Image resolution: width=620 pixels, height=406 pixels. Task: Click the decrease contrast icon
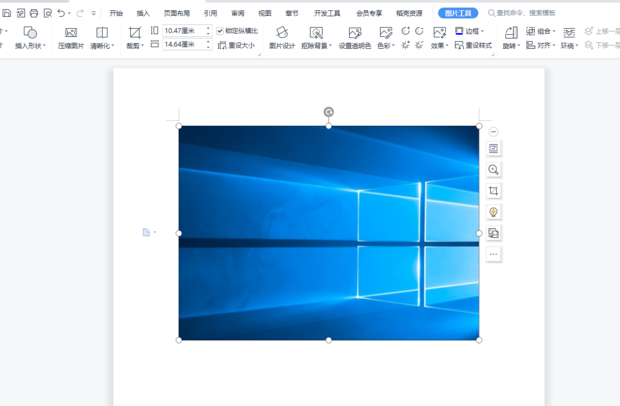coord(419,31)
